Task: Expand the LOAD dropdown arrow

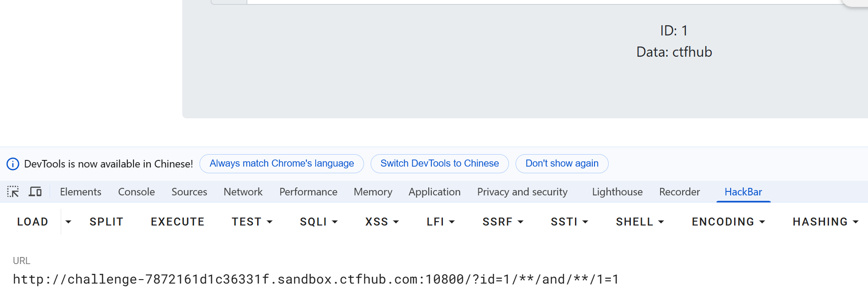Action: click(x=68, y=222)
